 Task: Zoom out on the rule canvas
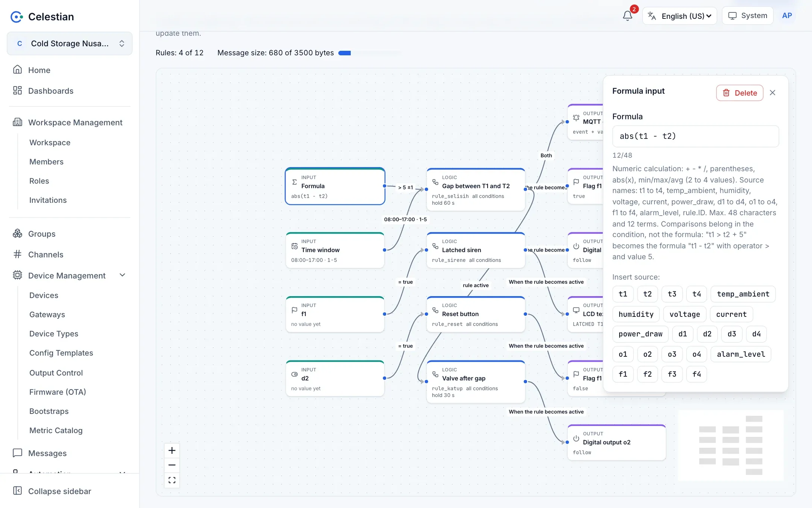click(172, 465)
